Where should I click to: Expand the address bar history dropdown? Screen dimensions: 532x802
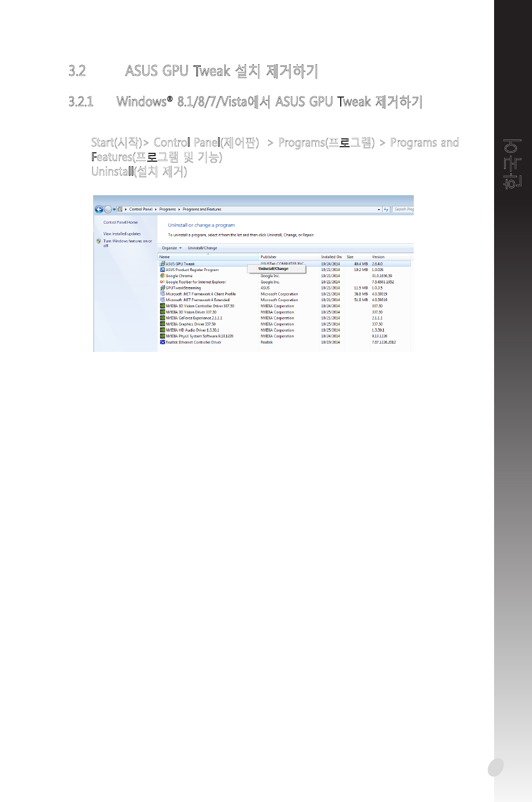tap(379, 210)
